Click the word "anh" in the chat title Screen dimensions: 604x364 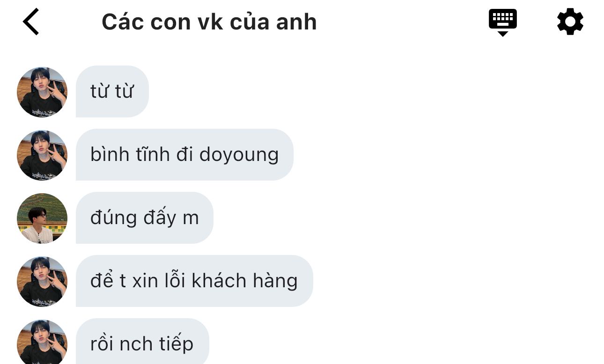pyautogui.click(x=296, y=22)
